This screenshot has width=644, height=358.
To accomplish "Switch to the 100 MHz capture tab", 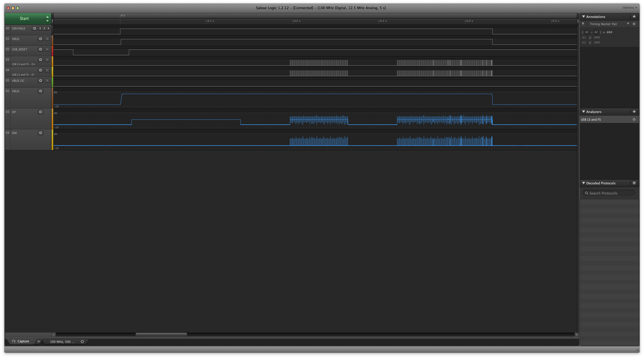I will pyautogui.click(x=62, y=342).
